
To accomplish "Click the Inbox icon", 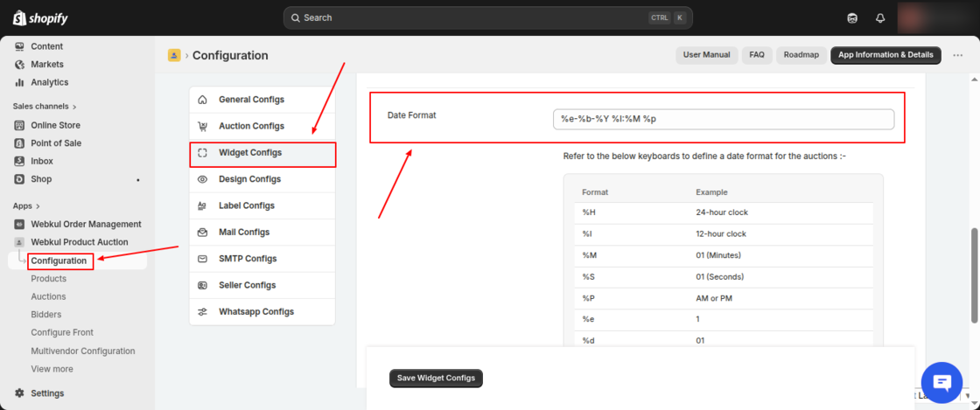I will [19, 161].
